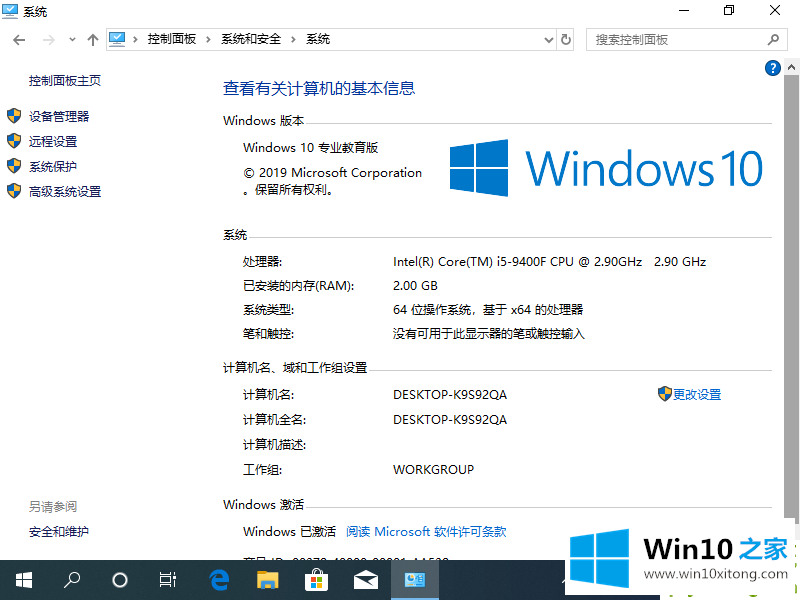800x600 pixels.
Task: Minimize the 系统 window
Action: pos(684,11)
